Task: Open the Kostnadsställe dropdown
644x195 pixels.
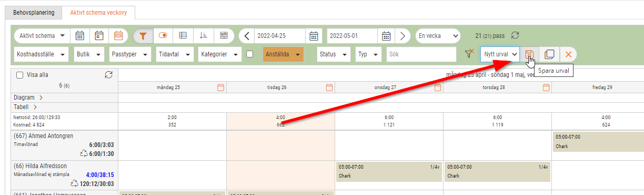Action: [41, 54]
